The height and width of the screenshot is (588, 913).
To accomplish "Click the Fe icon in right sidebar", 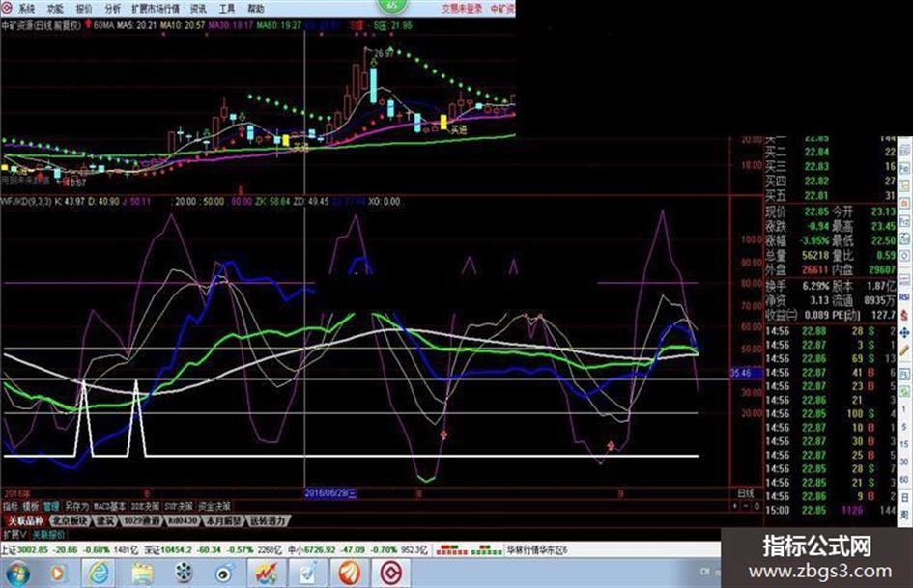I will [904, 166].
